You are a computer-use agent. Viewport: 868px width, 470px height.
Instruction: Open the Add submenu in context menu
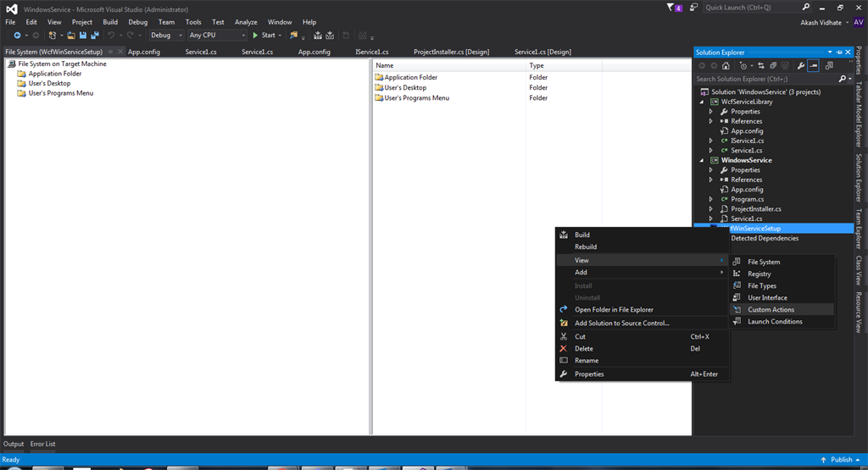click(642, 272)
